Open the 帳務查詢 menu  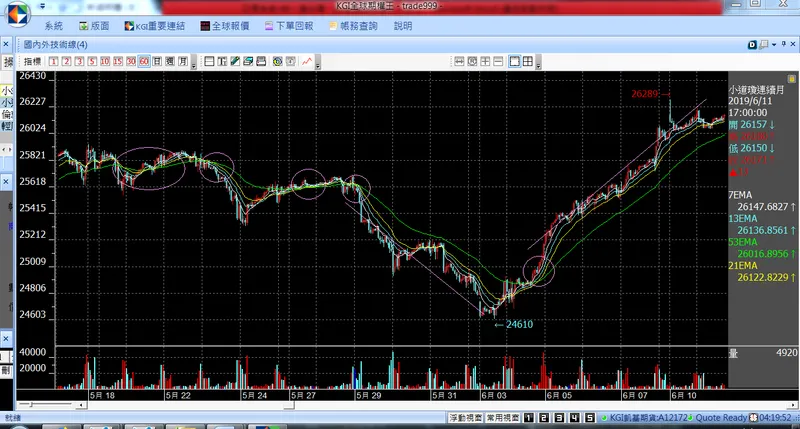353,26
